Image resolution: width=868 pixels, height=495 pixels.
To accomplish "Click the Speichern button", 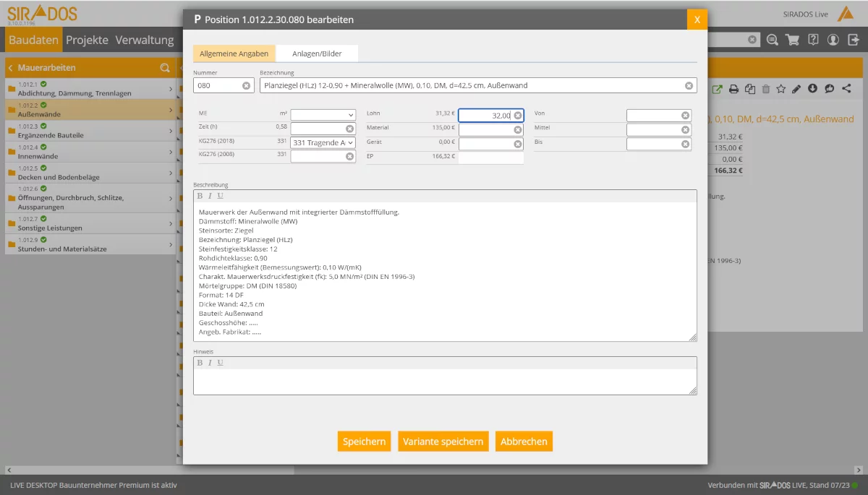I will [x=364, y=442].
